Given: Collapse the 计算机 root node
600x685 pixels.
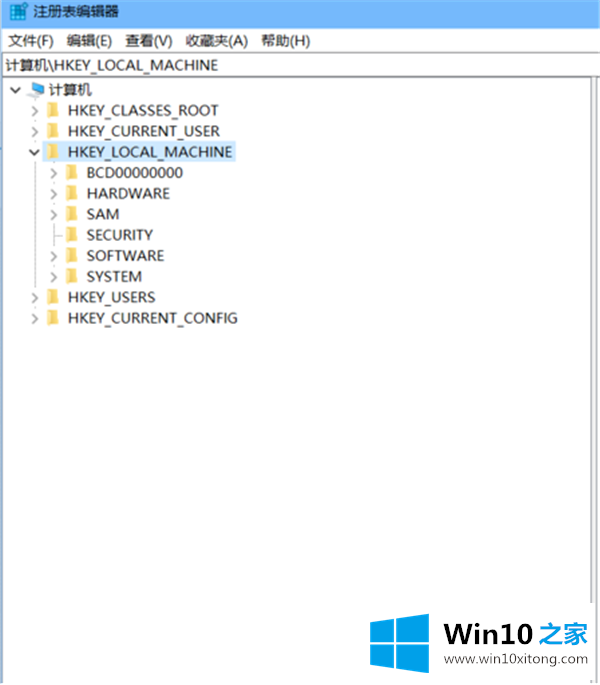Looking at the screenshot, I should [x=16, y=90].
